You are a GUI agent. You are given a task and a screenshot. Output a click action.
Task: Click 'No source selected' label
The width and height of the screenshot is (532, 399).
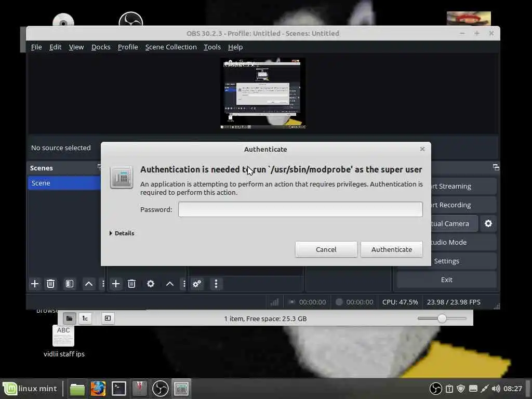click(x=61, y=148)
